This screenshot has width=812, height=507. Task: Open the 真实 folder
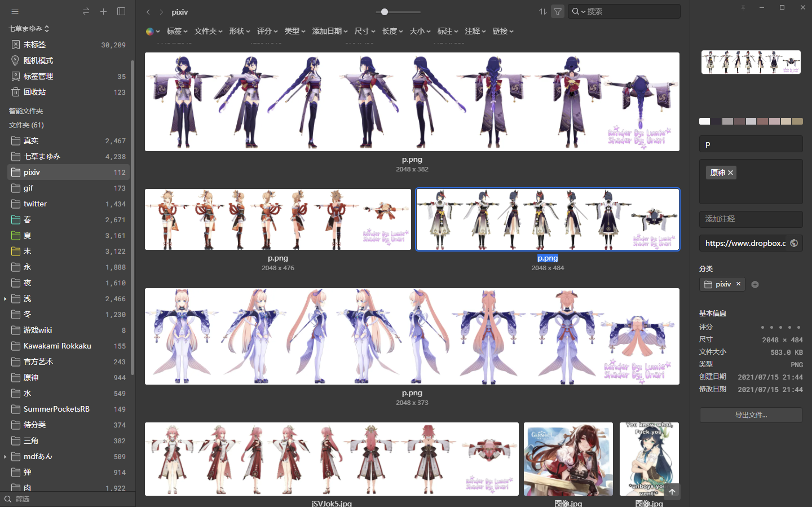tap(68, 140)
